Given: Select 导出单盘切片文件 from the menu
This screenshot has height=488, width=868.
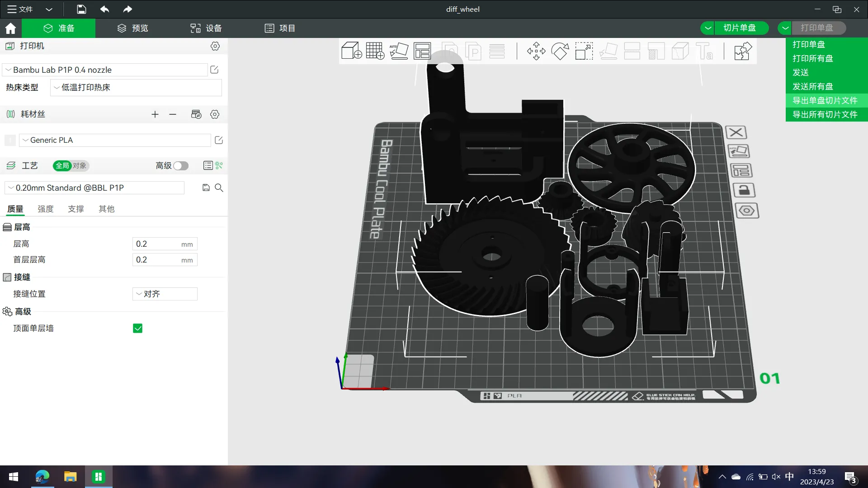Looking at the screenshot, I should 825,100.
